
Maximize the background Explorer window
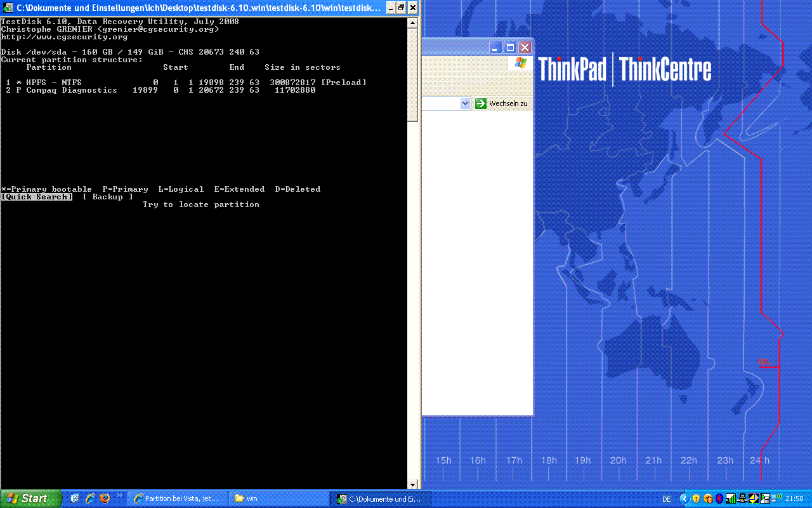[x=511, y=48]
